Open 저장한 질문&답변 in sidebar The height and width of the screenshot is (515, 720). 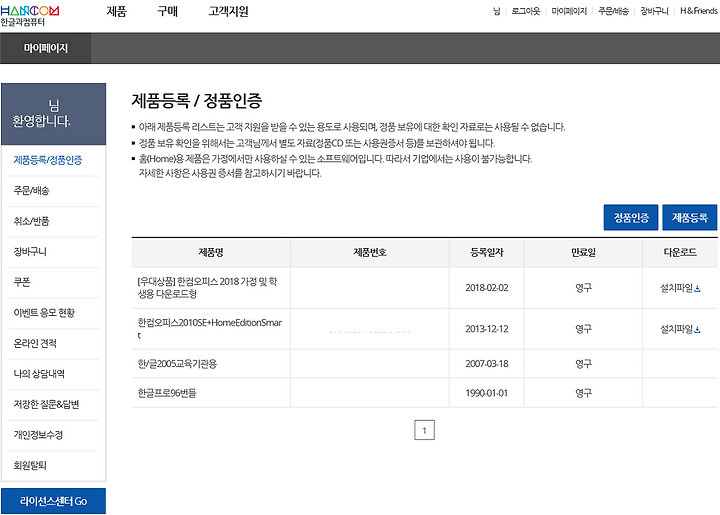(46, 404)
